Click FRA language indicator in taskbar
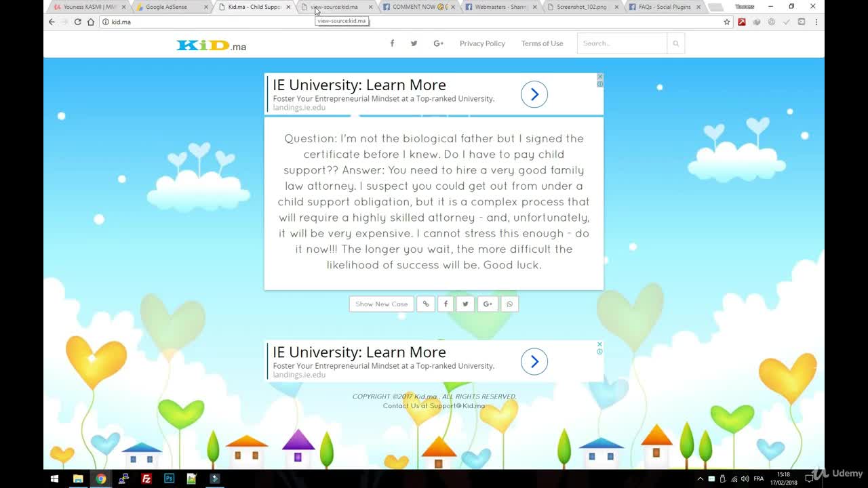 [758, 479]
